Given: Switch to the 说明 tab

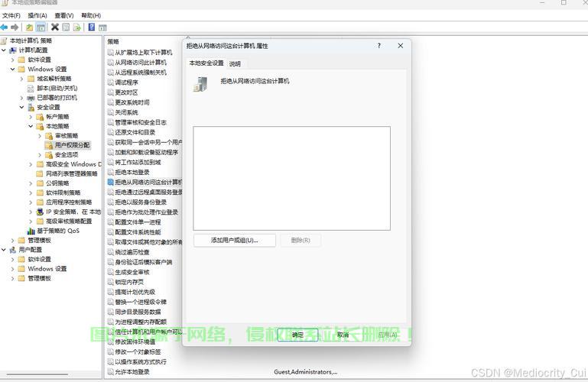Looking at the screenshot, I should coord(235,63).
